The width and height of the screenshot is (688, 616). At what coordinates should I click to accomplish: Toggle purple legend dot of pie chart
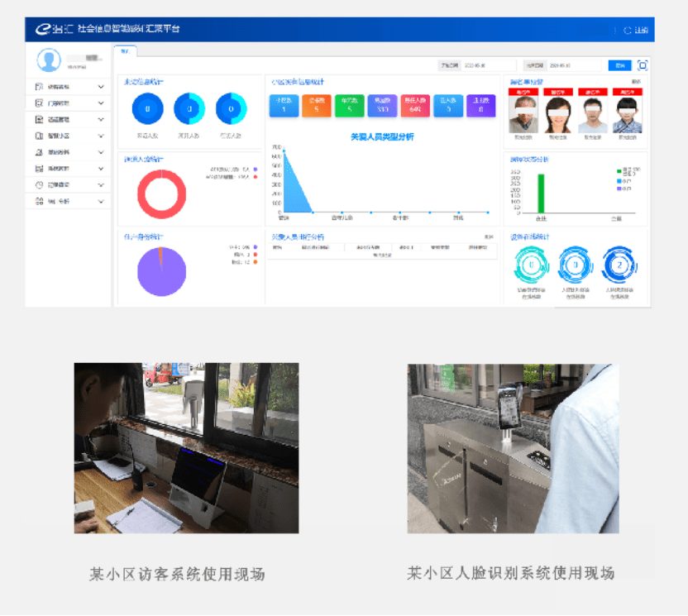[256, 247]
